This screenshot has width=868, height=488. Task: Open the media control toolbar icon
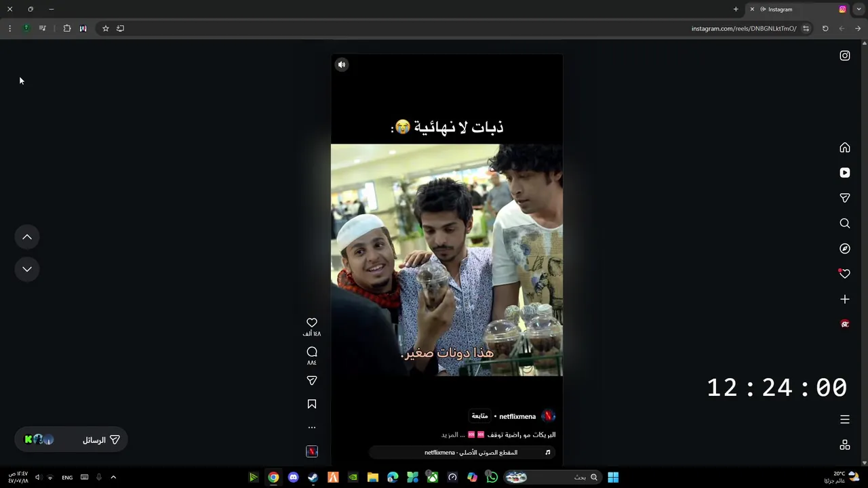42,28
